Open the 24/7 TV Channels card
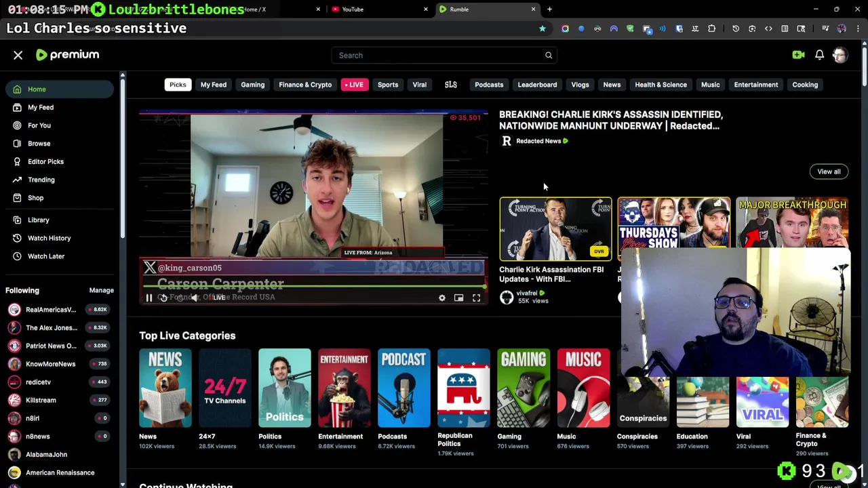The height and width of the screenshot is (488, 868). point(224,388)
